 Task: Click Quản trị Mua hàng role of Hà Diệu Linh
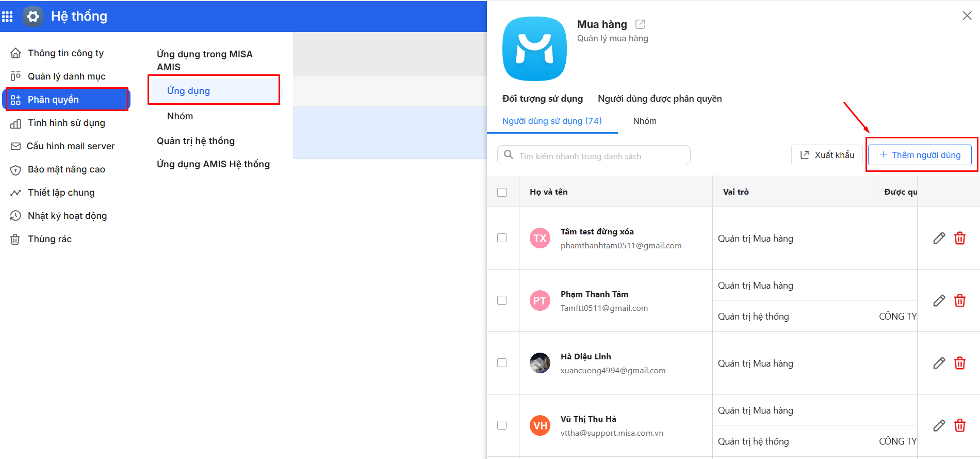(755, 363)
